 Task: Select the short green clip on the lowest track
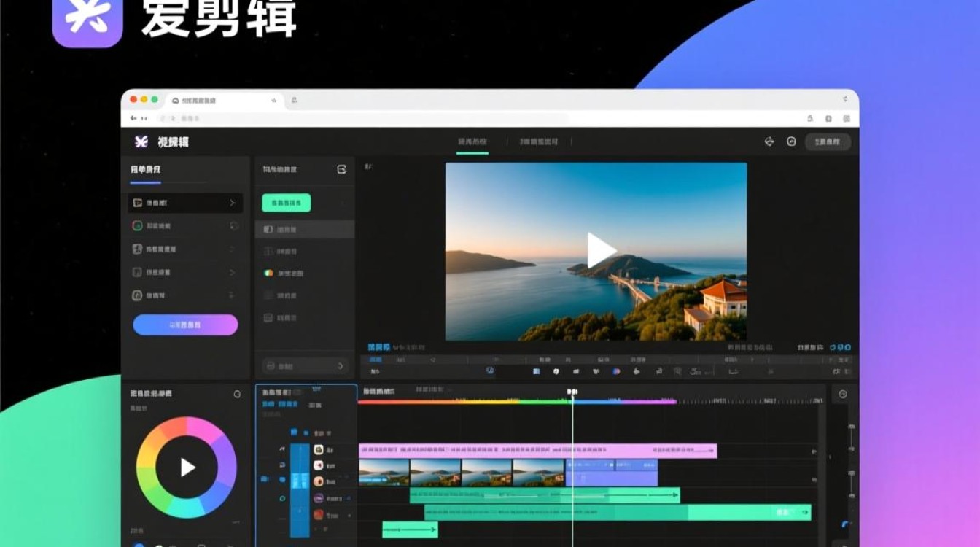click(x=410, y=529)
